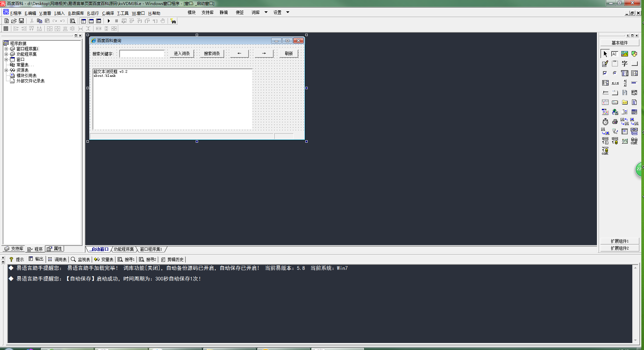Select the radio button component in palette

tap(615, 73)
